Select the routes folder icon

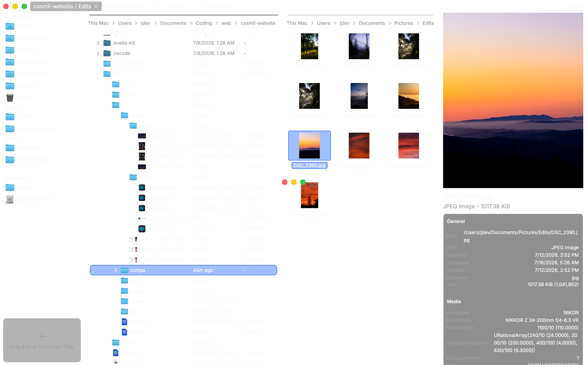tap(116, 342)
